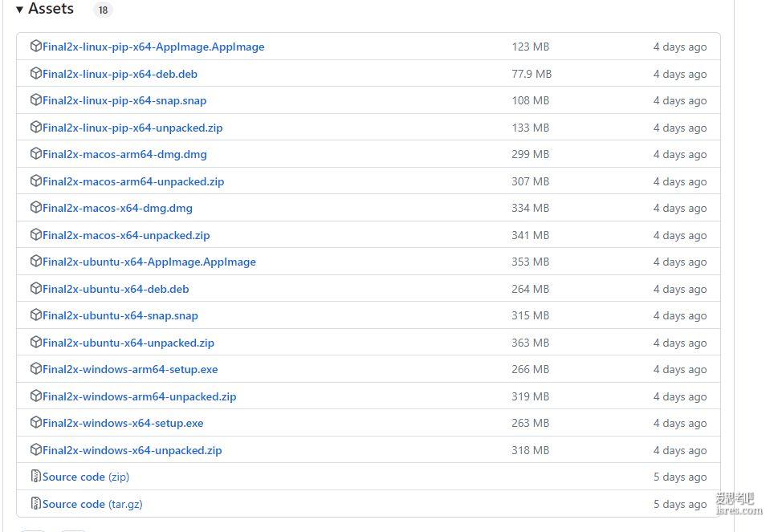Click the 263 MB file size

tap(530, 424)
